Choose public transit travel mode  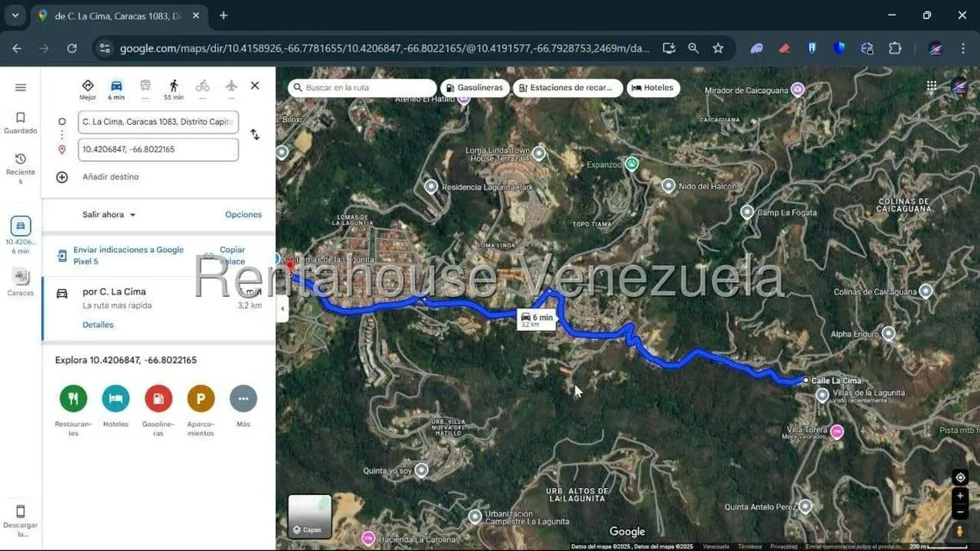[145, 90]
